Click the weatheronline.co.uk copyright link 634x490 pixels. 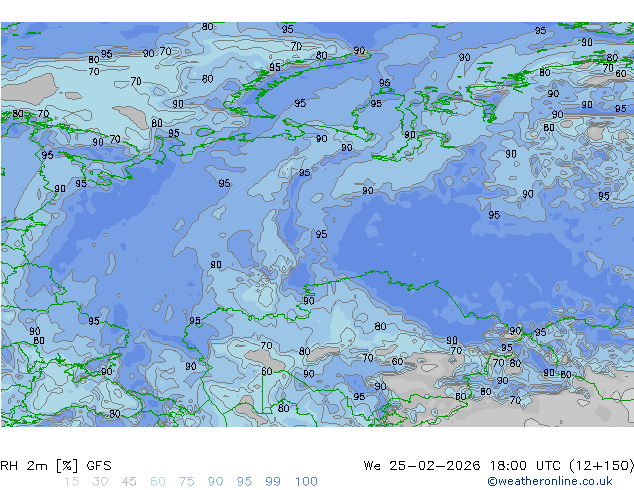[550, 481]
